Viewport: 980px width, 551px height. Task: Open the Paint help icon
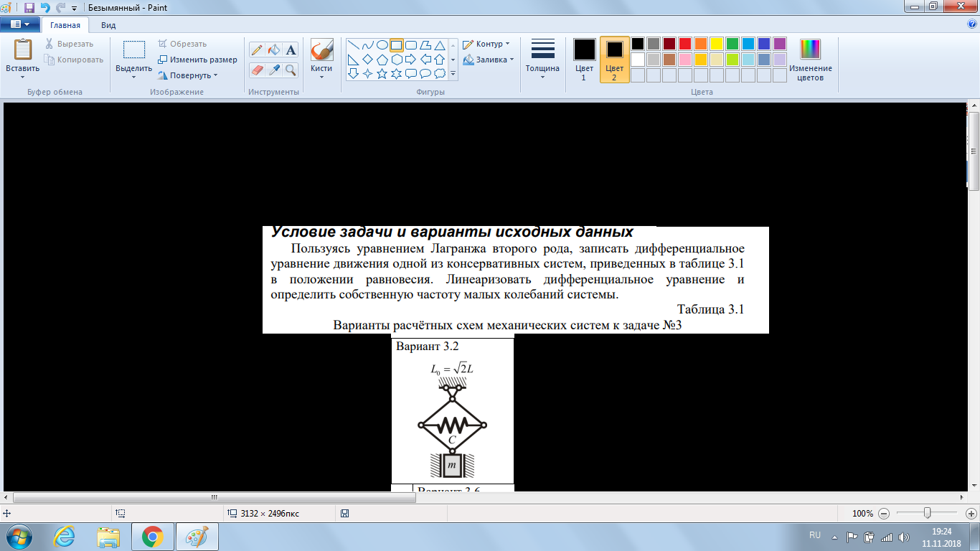pyautogui.click(x=971, y=24)
